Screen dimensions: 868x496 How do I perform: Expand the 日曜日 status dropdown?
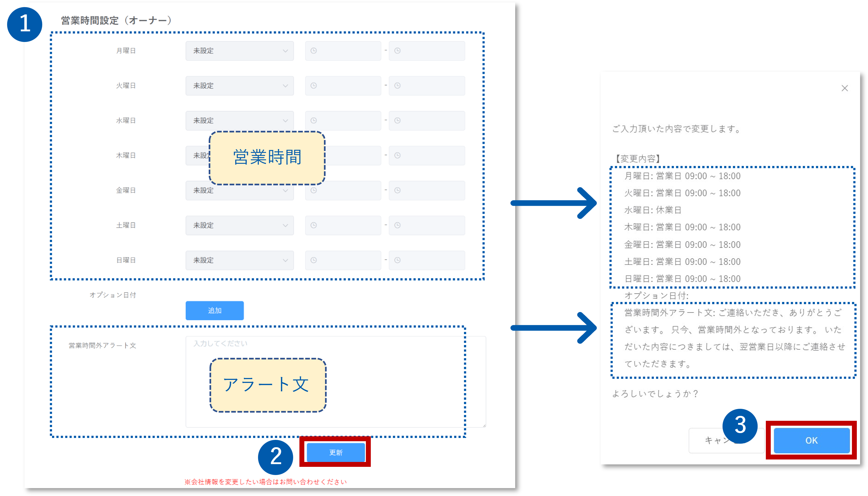(x=239, y=260)
